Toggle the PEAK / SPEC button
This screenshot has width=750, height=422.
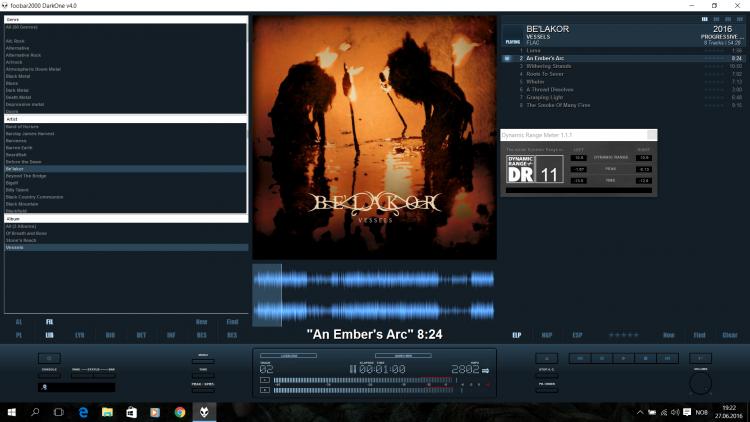pos(203,388)
